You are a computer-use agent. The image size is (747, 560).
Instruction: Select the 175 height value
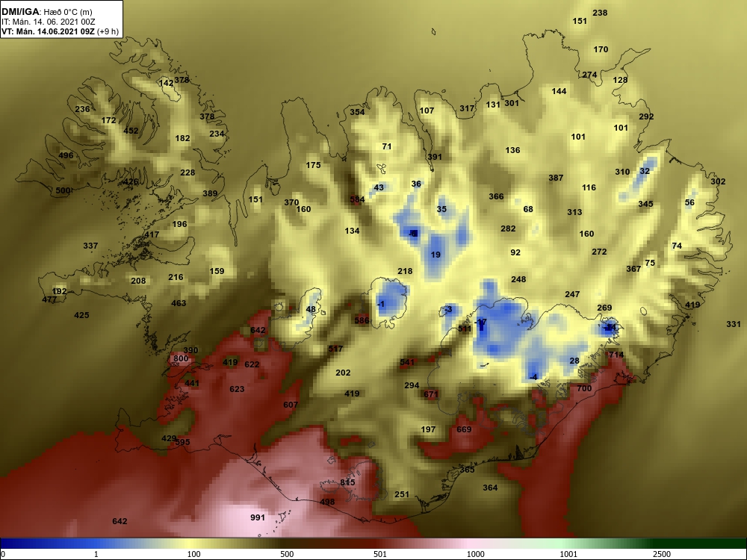coord(314,166)
